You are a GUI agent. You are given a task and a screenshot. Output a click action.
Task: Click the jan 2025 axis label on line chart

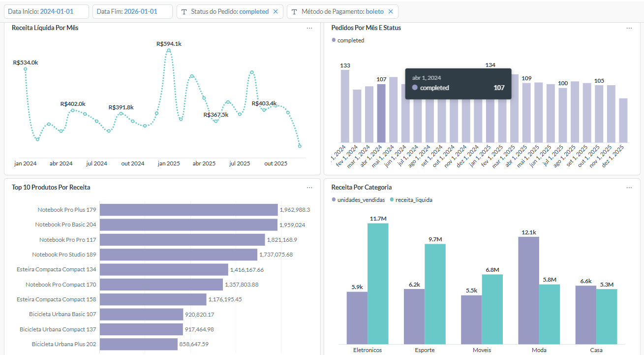click(169, 163)
